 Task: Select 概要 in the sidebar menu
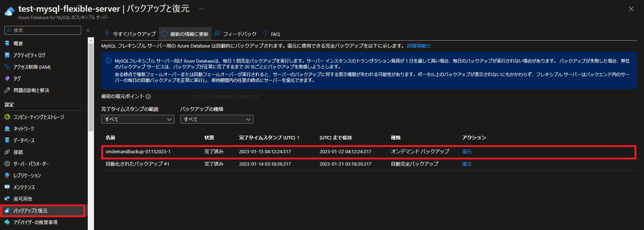click(x=18, y=44)
